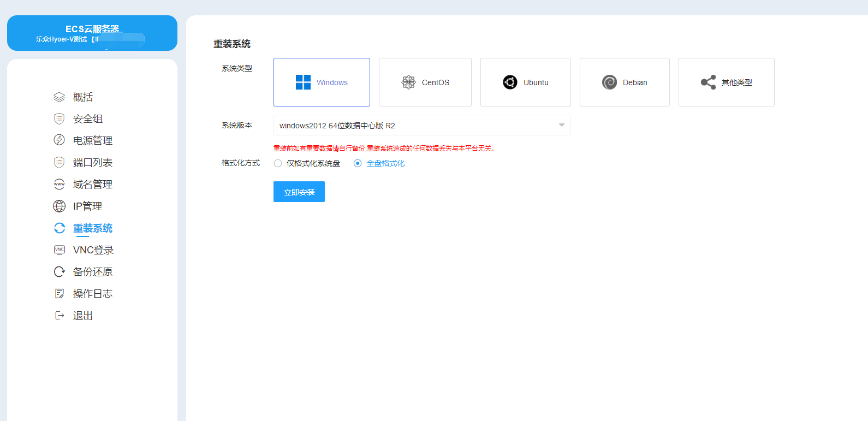Select 仅格式化系统盘 radio option
Viewport: 868px width, 421px height.
pos(278,163)
